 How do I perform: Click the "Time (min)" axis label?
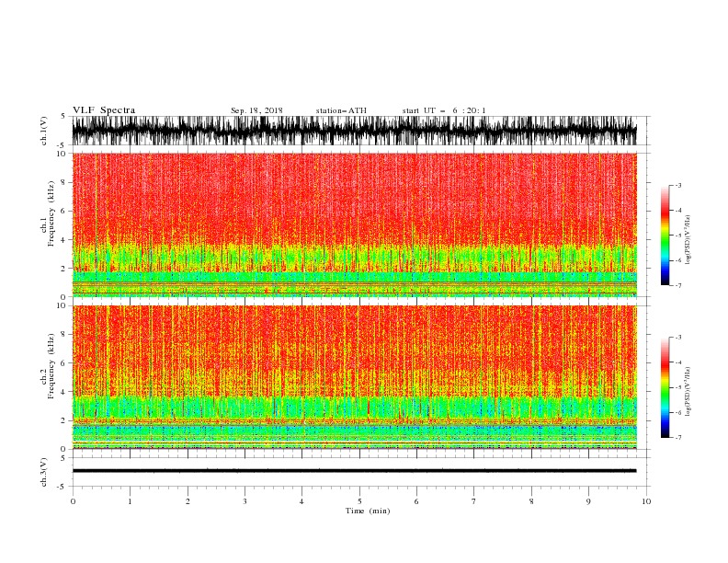[x=368, y=511]
